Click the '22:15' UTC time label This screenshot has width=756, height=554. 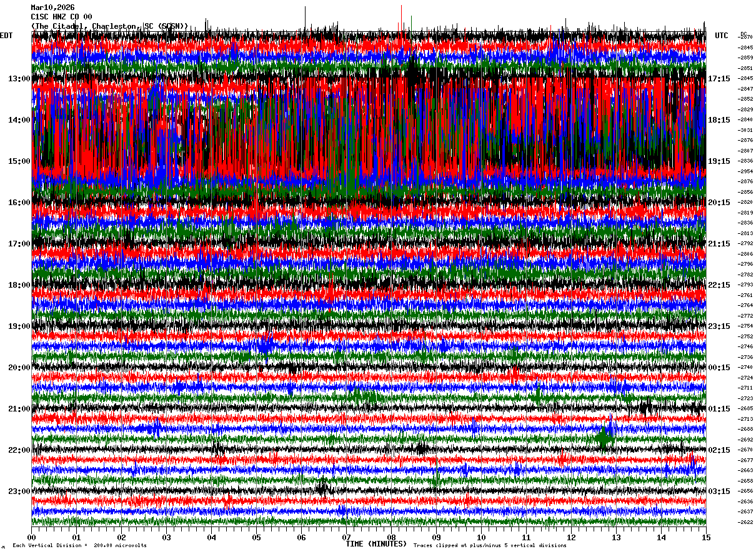point(719,285)
